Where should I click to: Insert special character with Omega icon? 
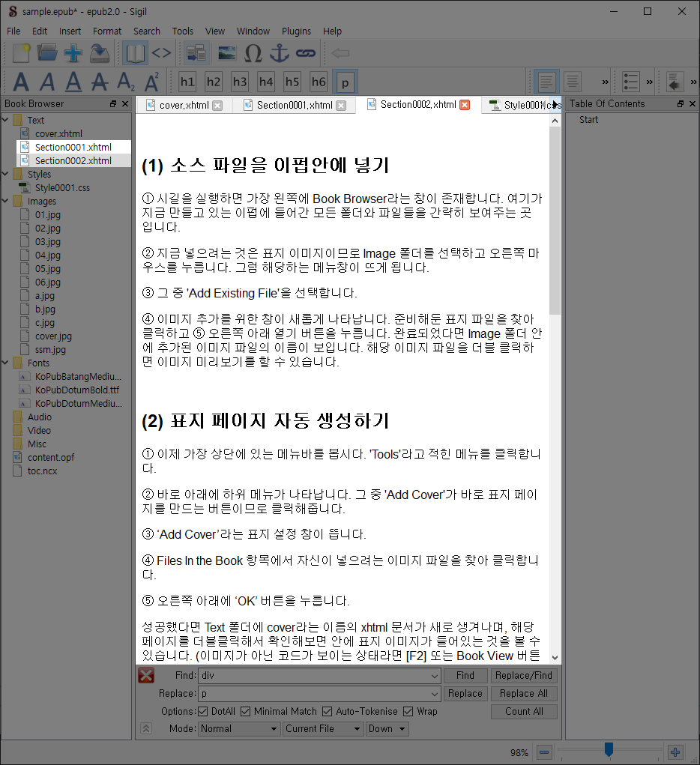pyautogui.click(x=253, y=53)
